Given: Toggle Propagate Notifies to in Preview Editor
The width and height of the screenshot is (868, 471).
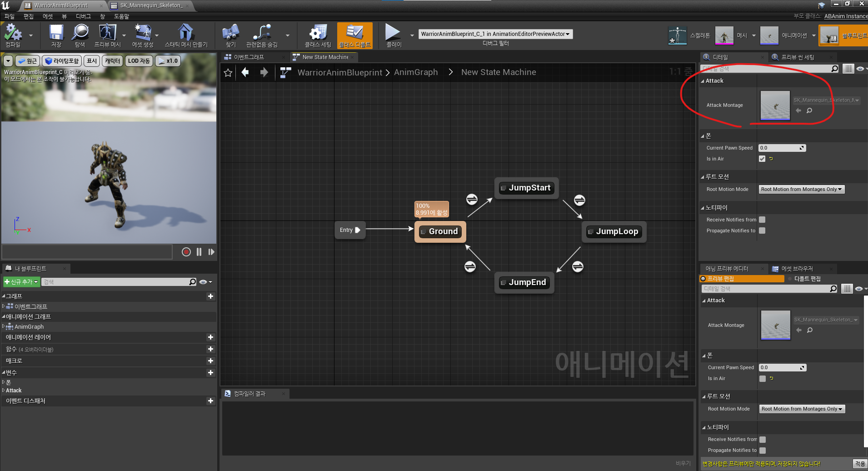Looking at the screenshot, I should coord(763,450).
